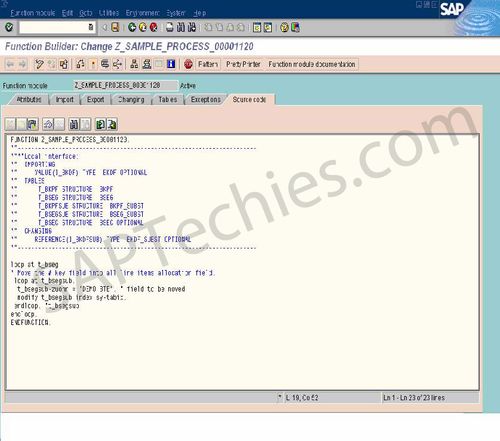
Task: Click the Help question mark icon
Action: [284, 27]
